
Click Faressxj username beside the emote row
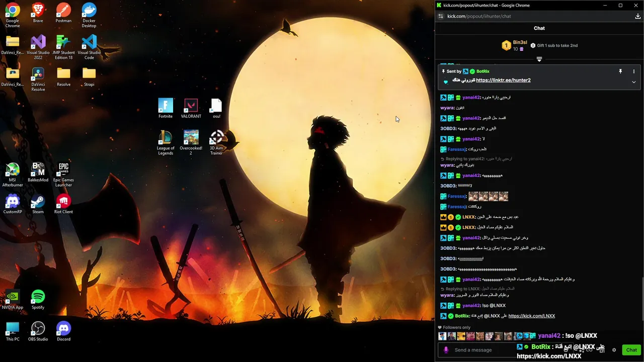456,196
